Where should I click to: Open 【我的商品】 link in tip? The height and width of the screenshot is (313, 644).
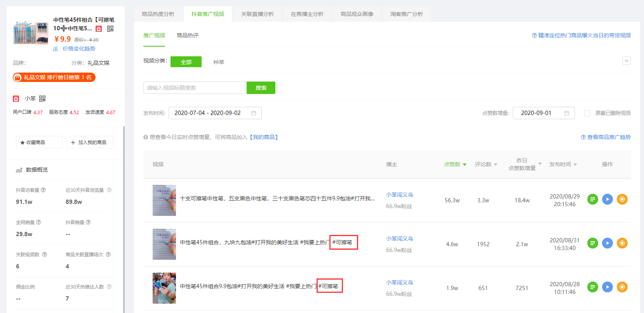(x=264, y=137)
